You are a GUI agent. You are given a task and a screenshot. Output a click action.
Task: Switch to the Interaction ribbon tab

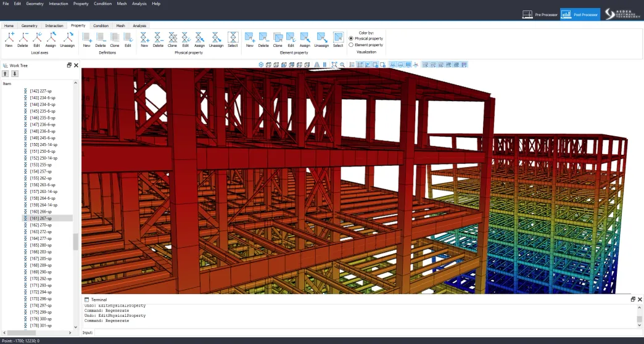click(x=54, y=25)
